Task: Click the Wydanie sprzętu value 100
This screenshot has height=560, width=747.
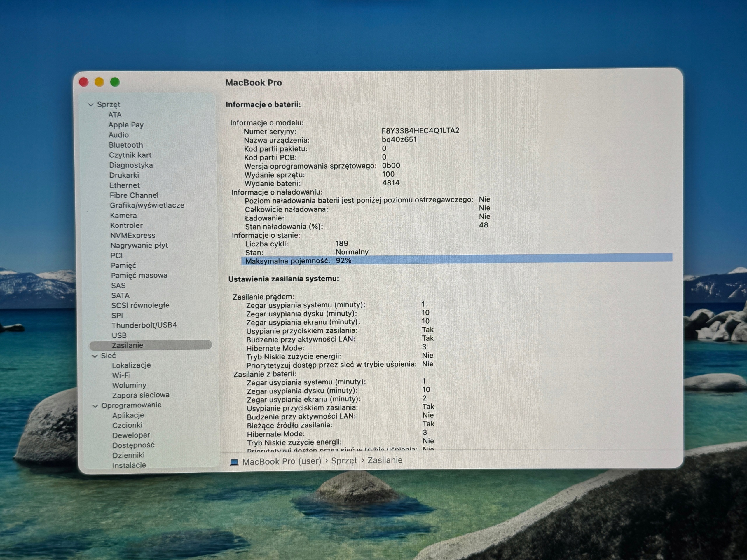Action: (388, 174)
